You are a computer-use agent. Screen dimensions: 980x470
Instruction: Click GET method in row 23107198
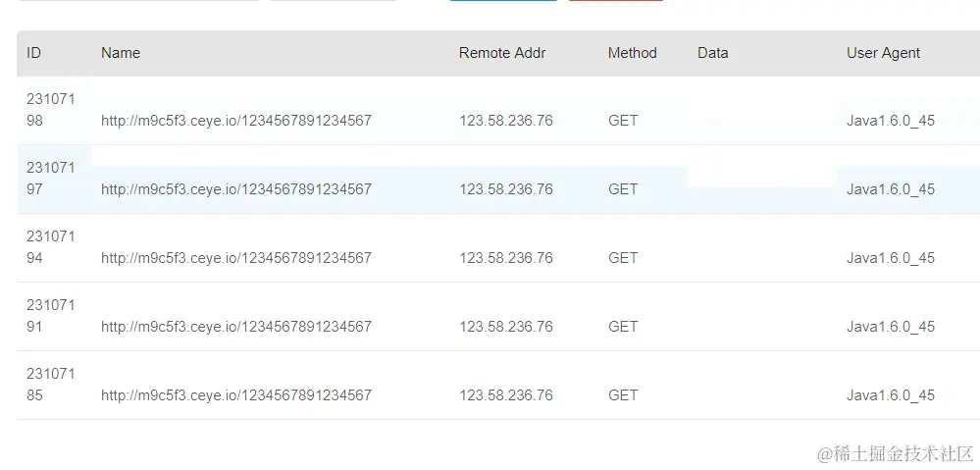pos(623,121)
